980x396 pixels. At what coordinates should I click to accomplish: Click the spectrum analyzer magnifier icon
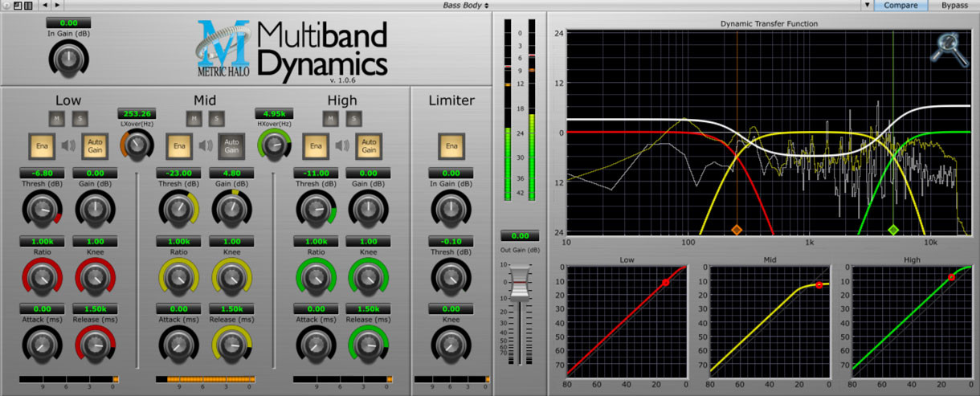950,48
